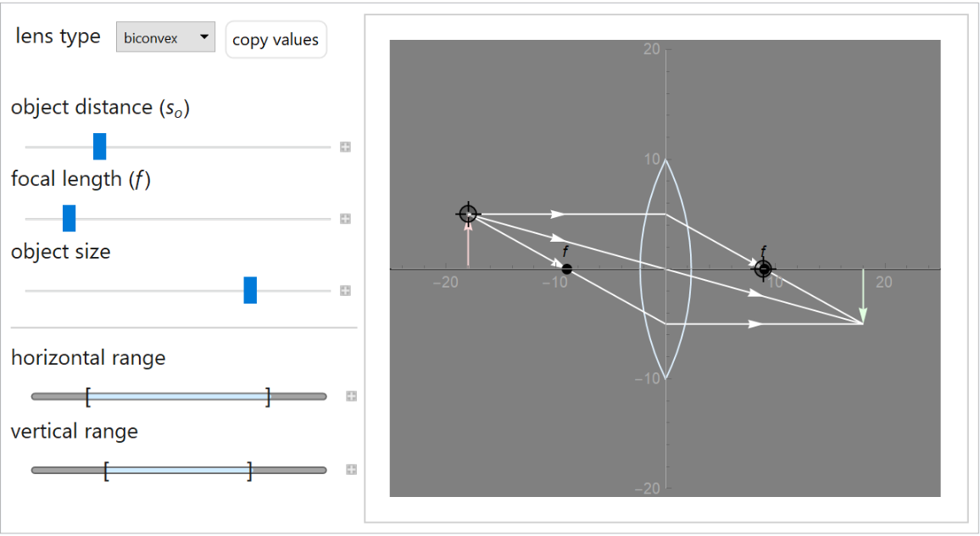Click the horizontal range right bracket handle

(268, 396)
